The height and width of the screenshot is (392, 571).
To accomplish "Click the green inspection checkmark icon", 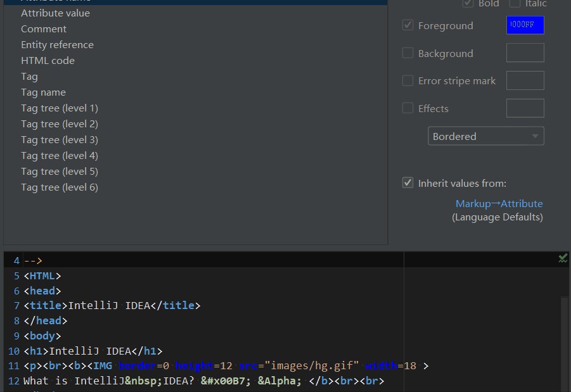I will [x=562, y=258].
